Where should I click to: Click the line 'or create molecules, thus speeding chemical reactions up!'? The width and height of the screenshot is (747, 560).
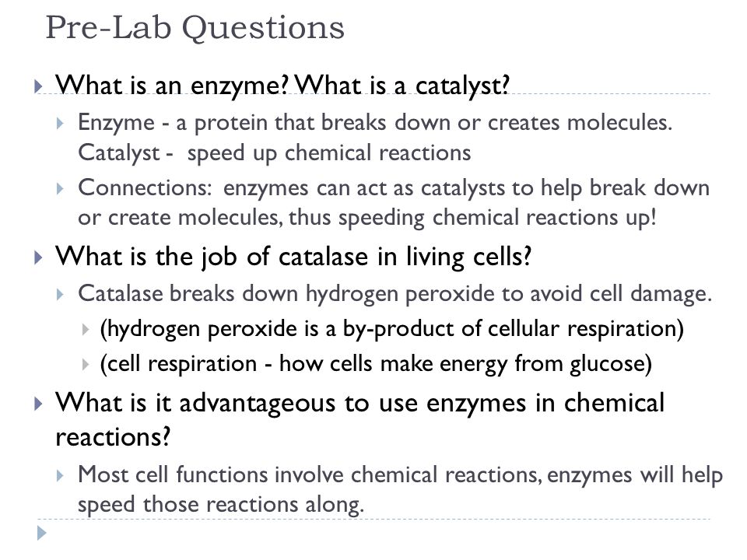pos(367,218)
